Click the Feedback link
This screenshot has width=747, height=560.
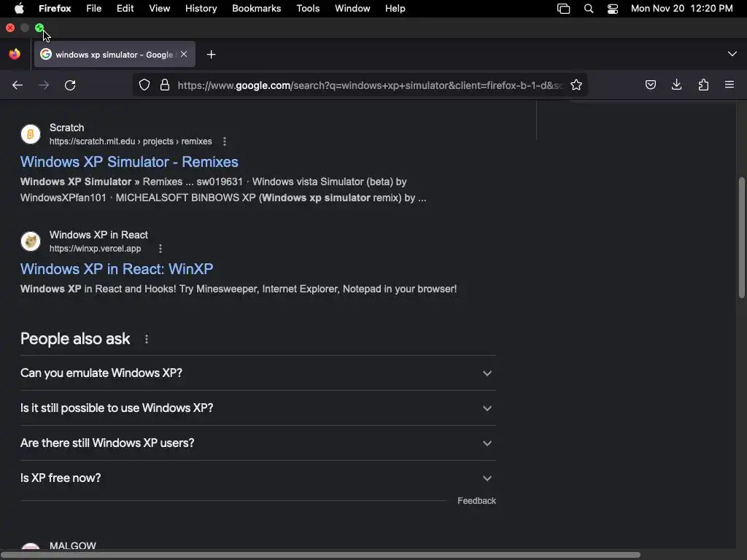click(476, 501)
